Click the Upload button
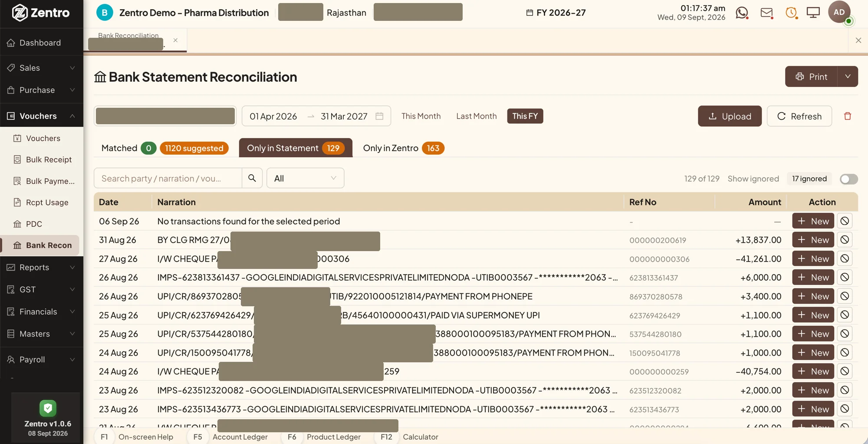This screenshot has width=868, height=444. (x=730, y=116)
